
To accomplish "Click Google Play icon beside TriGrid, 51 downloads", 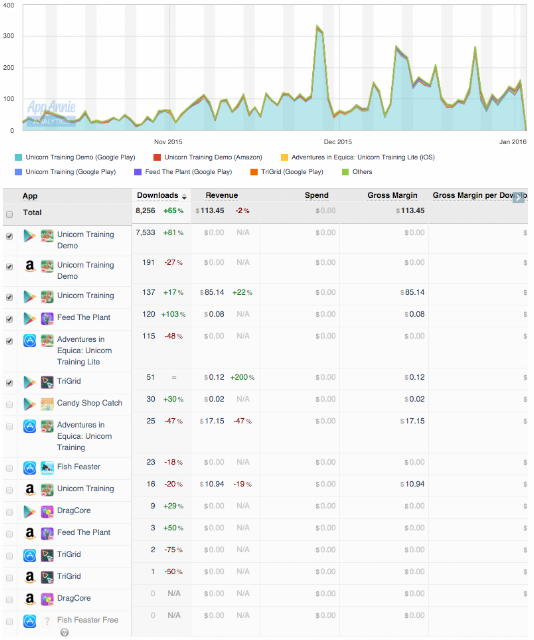I will (x=29, y=382).
